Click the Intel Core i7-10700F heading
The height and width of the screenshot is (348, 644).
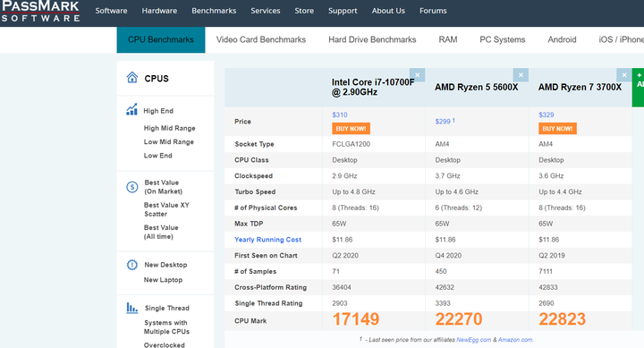click(373, 87)
